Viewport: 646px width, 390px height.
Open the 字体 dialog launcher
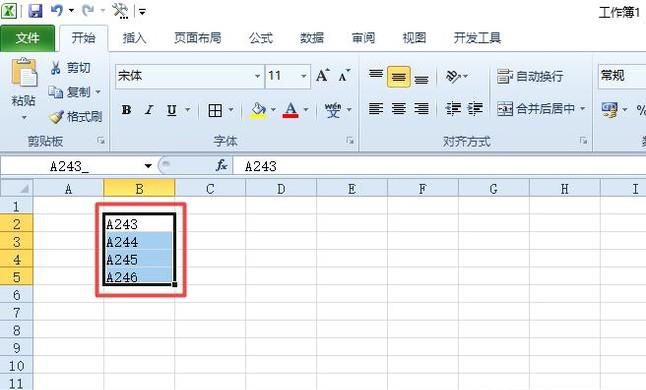pos(350,141)
